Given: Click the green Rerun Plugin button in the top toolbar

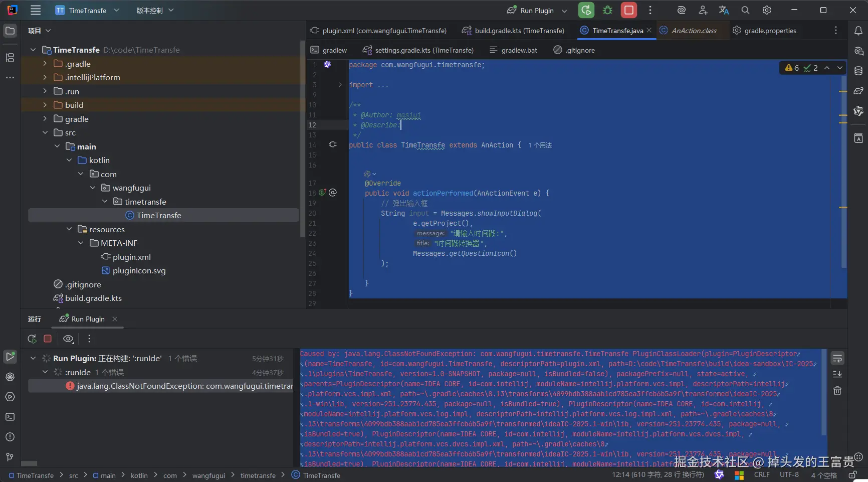Looking at the screenshot, I should coord(586,10).
